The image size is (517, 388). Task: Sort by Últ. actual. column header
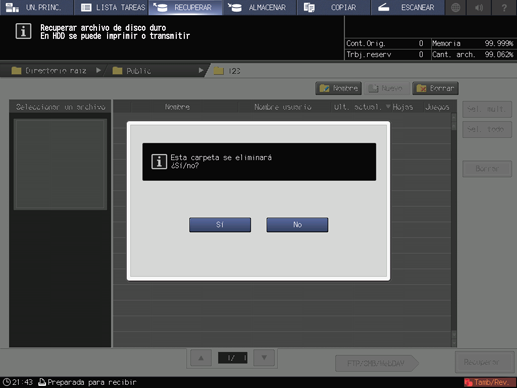coord(361,107)
